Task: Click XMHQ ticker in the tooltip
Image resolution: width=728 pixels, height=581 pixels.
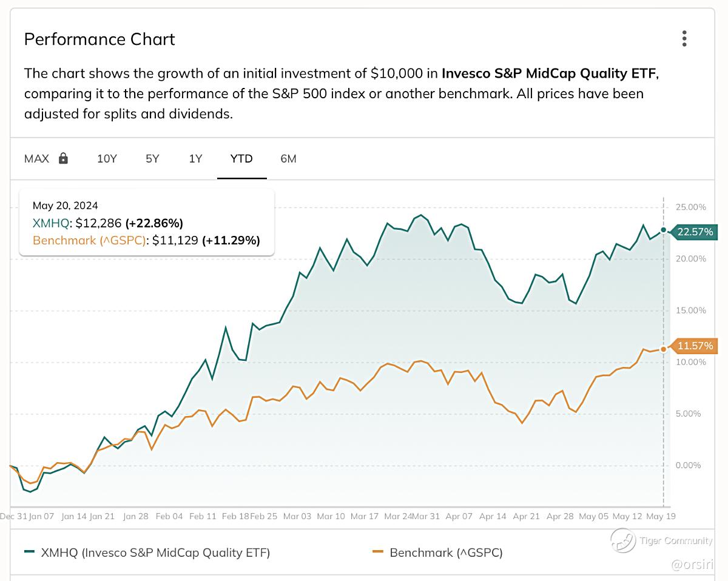Action: pyautogui.click(x=51, y=223)
